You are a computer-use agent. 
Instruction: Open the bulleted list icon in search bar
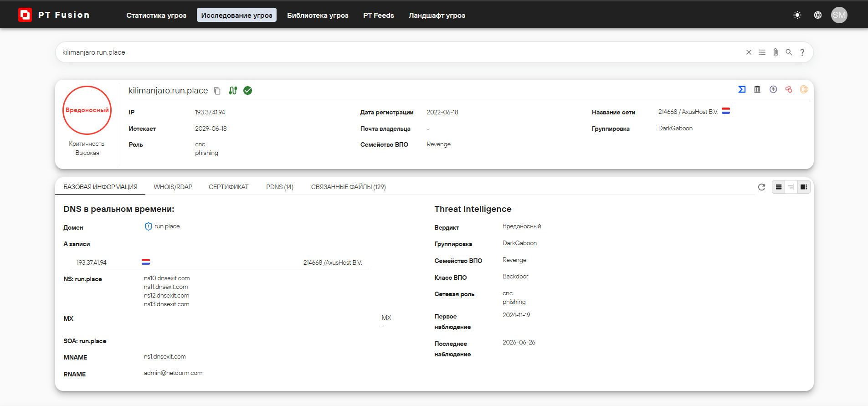tap(762, 52)
